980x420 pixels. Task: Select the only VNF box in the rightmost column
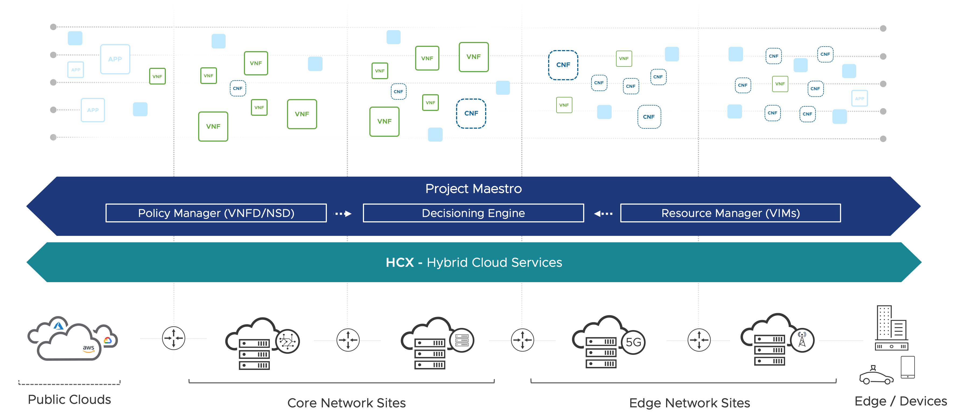tap(780, 84)
